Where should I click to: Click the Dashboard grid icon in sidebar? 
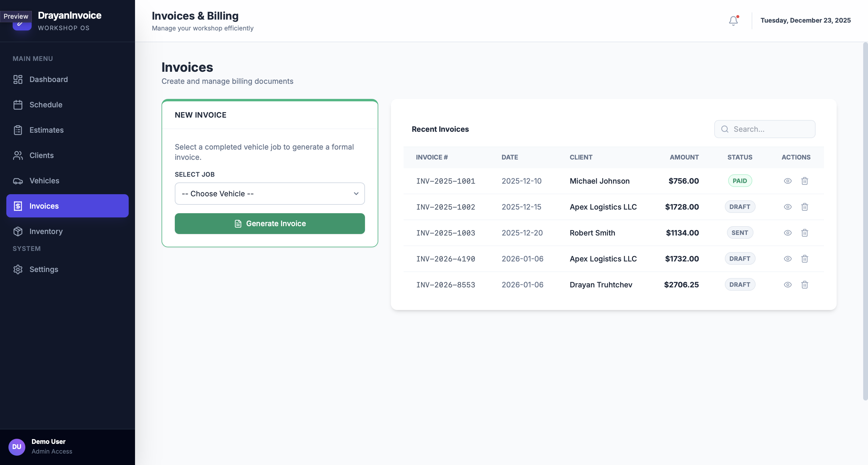click(18, 79)
